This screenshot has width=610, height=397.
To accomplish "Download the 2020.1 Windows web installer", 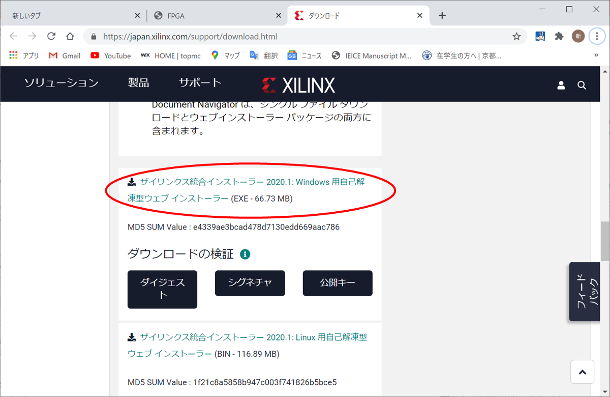I will click(246, 190).
